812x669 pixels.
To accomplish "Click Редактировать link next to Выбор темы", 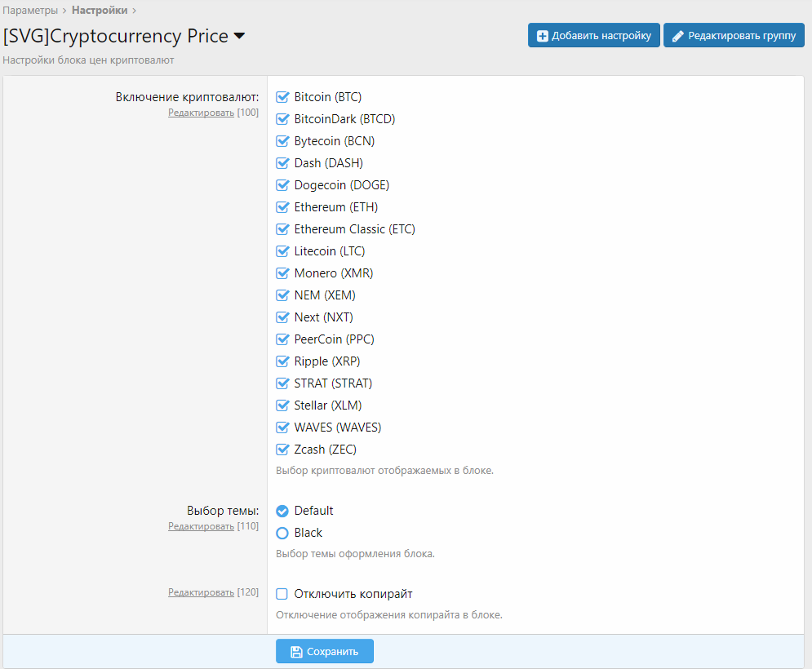I will (x=201, y=526).
